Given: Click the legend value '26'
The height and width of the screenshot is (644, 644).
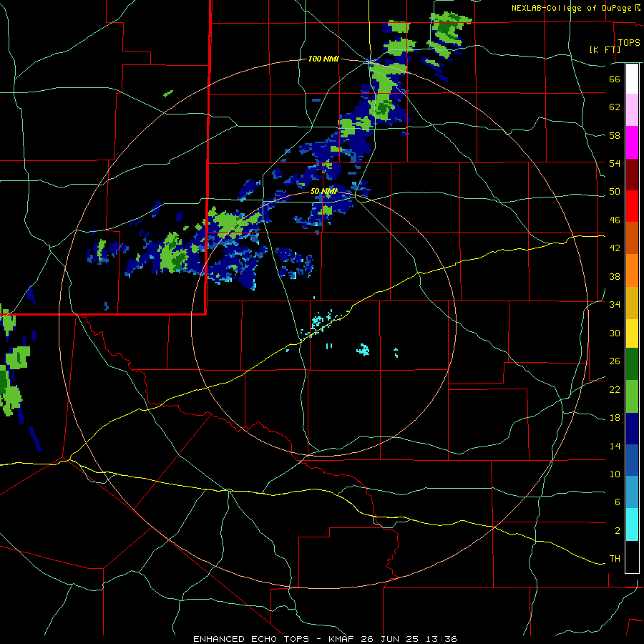Looking at the screenshot, I should (615, 361).
